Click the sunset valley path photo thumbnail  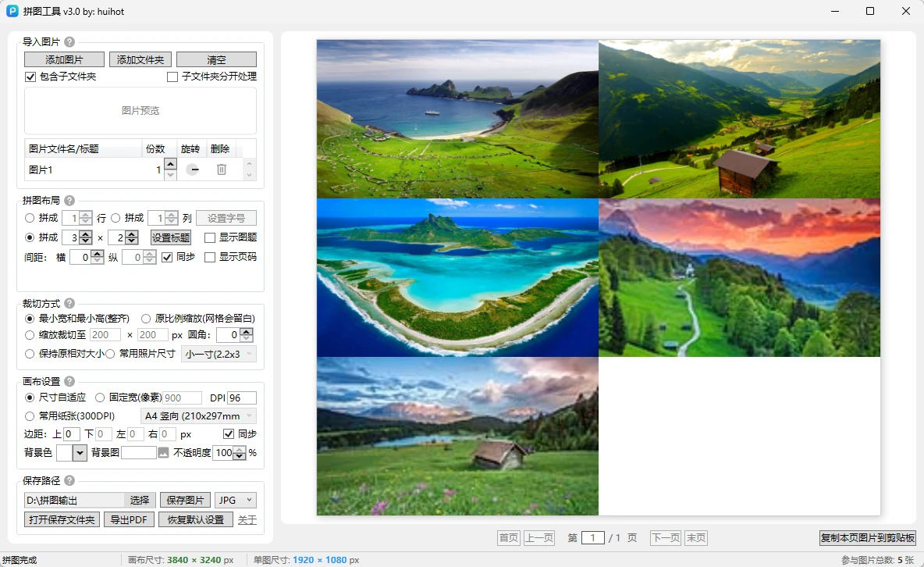point(740,277)
